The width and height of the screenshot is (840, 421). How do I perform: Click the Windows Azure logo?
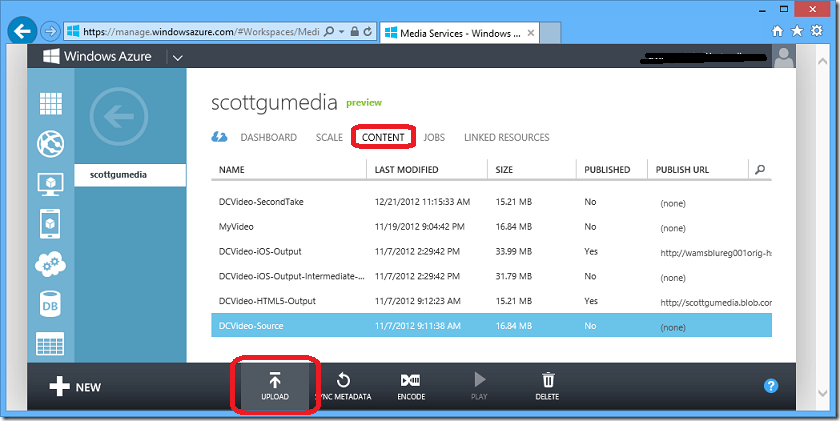97,56
